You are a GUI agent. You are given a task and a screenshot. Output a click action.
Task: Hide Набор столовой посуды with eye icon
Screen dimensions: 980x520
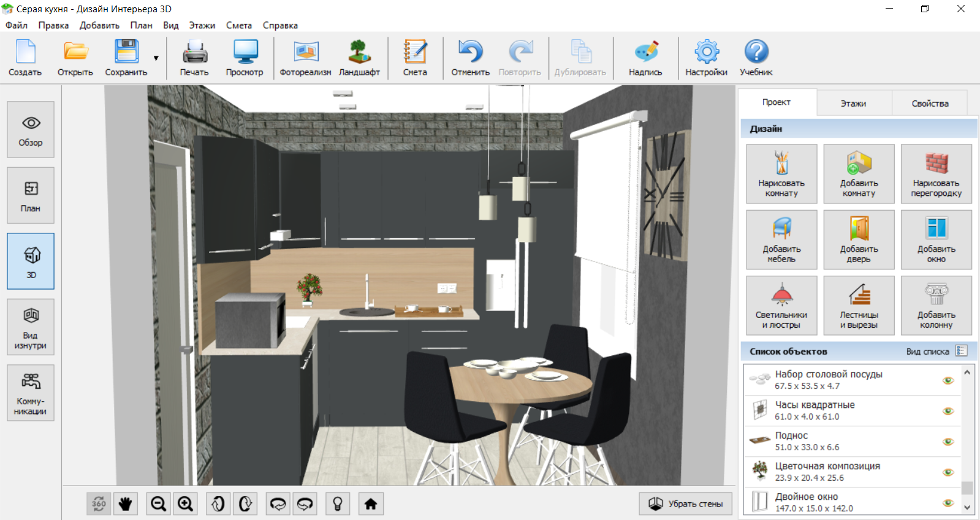point(948,380)
